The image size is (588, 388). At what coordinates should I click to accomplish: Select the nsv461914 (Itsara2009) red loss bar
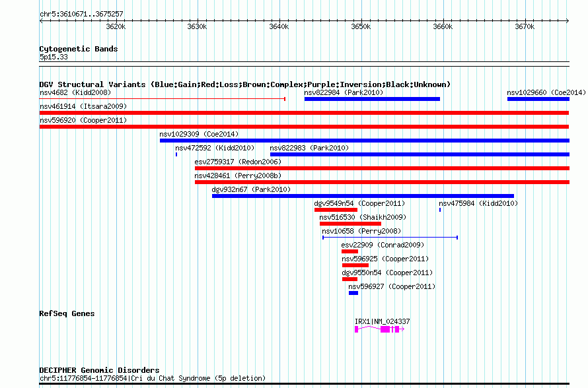304,113
